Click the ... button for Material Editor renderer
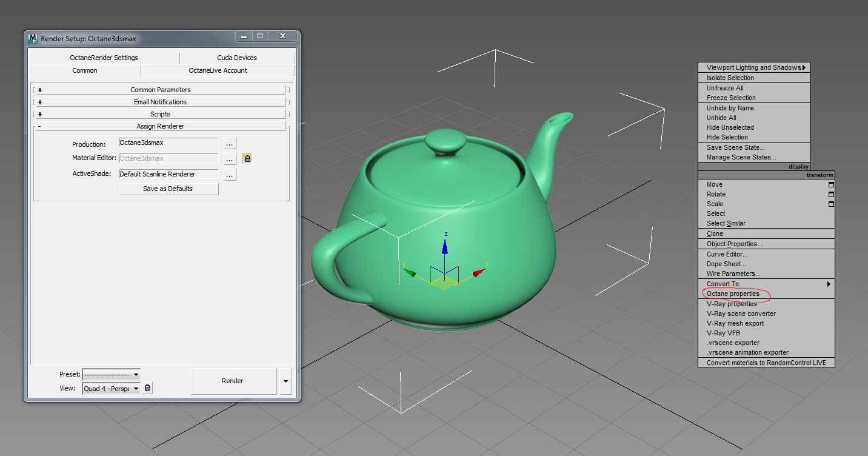868x456 pixels. (230, 159)
